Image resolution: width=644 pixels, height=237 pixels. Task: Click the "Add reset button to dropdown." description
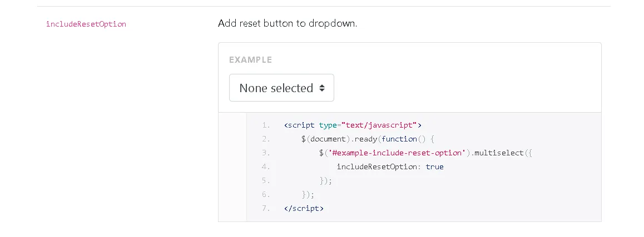click(287, 24)
